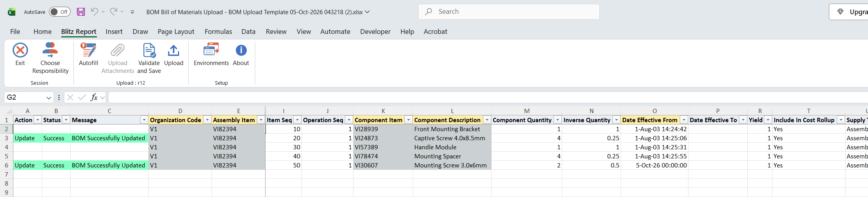Click Captive Screw 4.0x8.5mm cell
This screenshot has height=197, width=868.
pos(452,138)
